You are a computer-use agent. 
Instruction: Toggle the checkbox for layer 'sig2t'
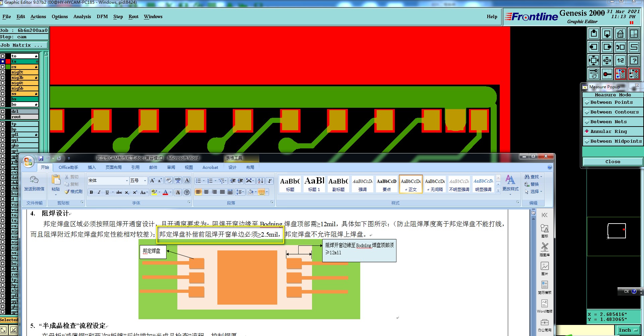(3, 72)
